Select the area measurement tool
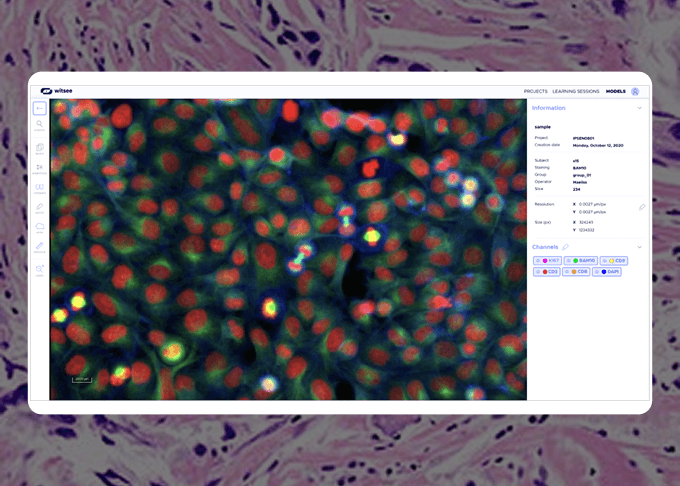The width and height of the screenshot is (680, 486). point(39,228)
